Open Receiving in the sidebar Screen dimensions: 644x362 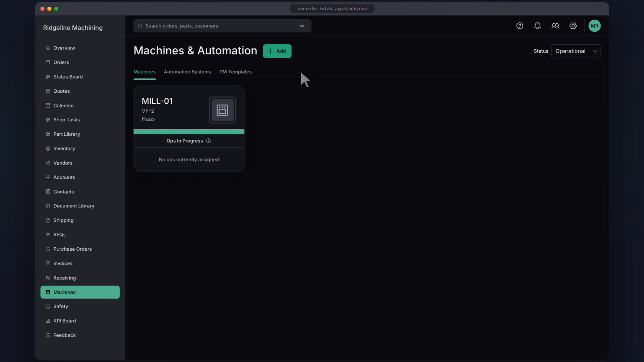[x=80, y=278]
